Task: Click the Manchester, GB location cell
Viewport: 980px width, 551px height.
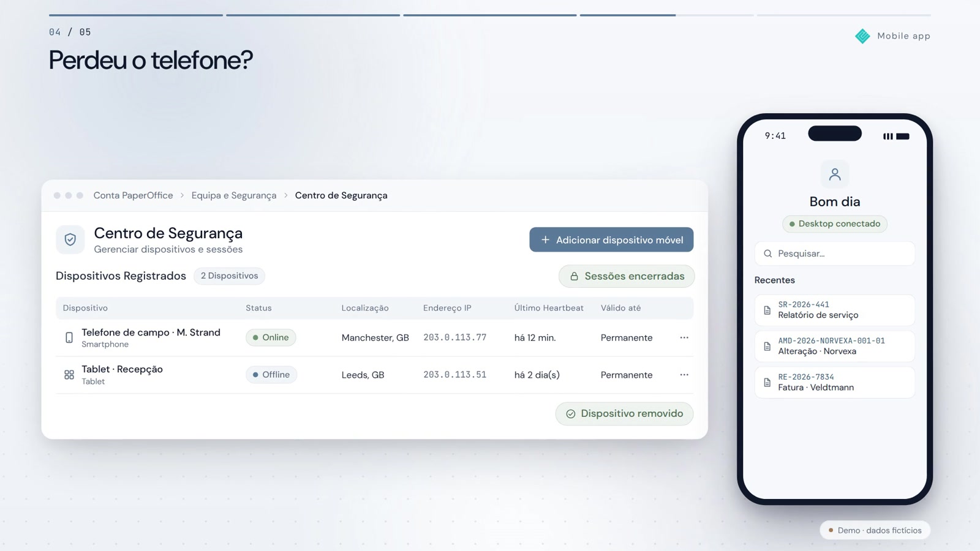Action: (x=375, y=338)
